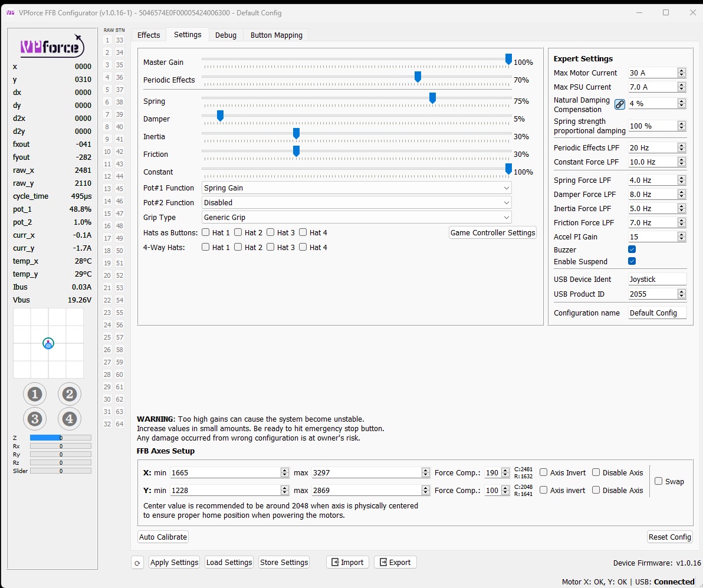Click the Auto Calibrate button
Image resolution: width=703 pixels, height=588 pixels.
tap(163, 537)
